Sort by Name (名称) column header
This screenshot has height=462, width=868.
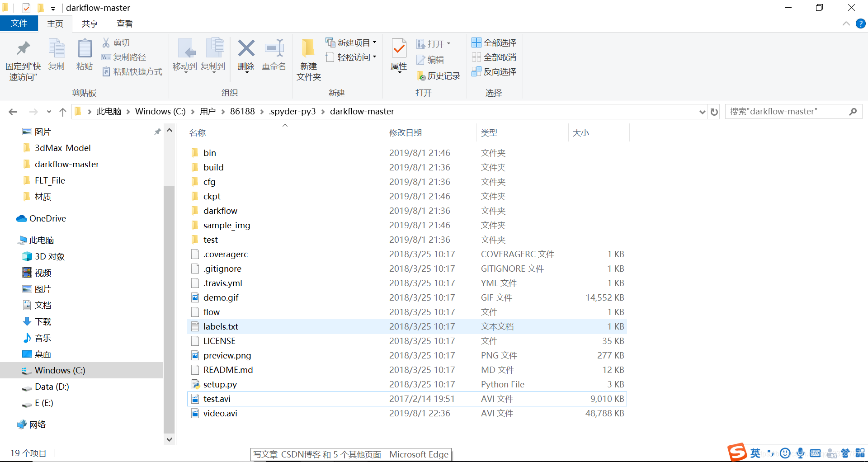(285, 133)
